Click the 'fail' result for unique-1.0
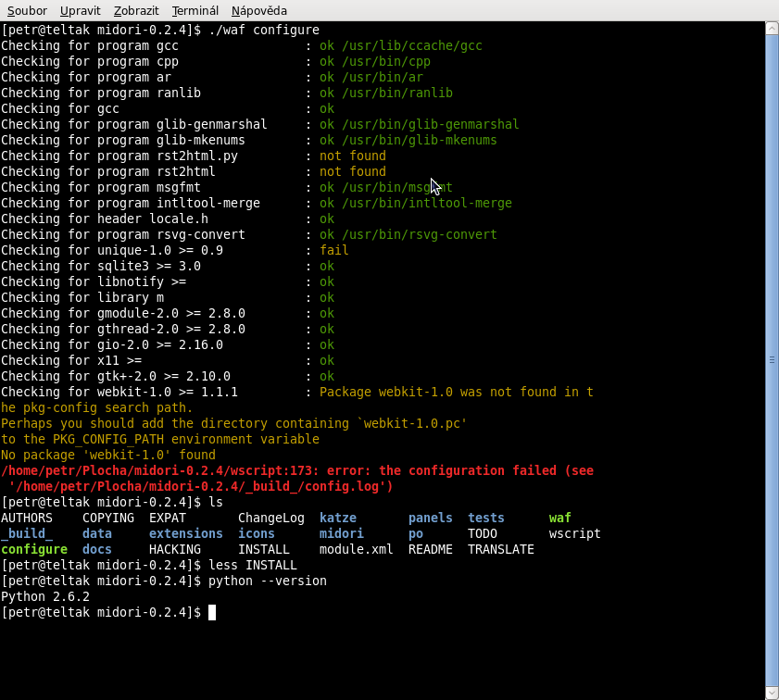 pos(333,250)
